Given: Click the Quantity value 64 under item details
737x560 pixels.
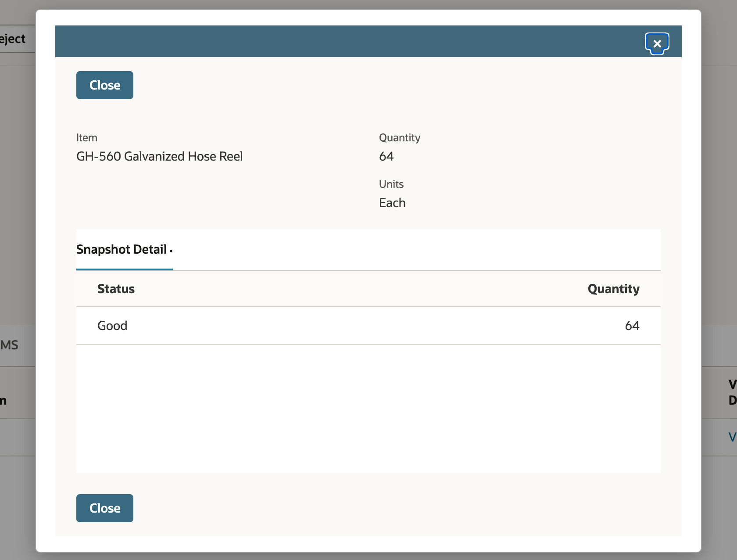Looking at the screenshot, I should click(x=386, y=156).
